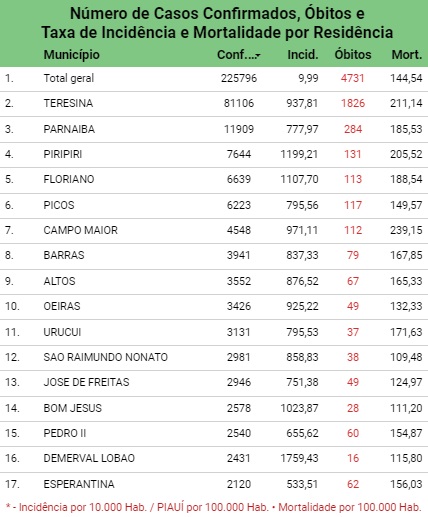Select the CAMPO MAIOR row
The width and height of the screenshot is (428, 517).
pos(214,230)
